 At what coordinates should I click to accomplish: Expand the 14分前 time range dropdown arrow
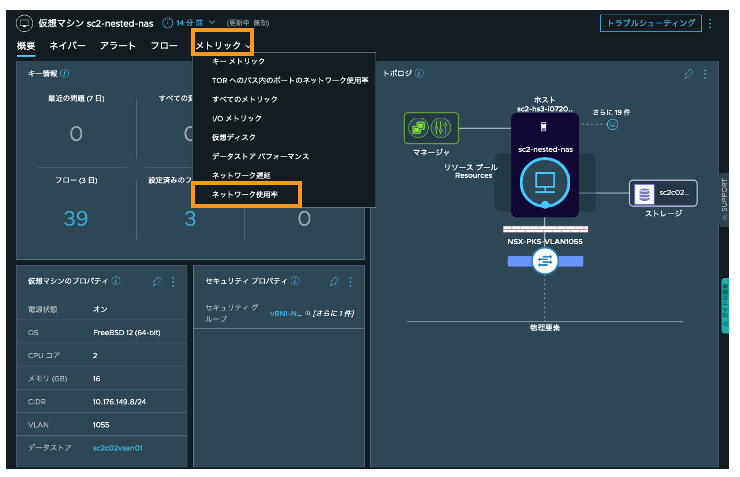click(212, 22)
